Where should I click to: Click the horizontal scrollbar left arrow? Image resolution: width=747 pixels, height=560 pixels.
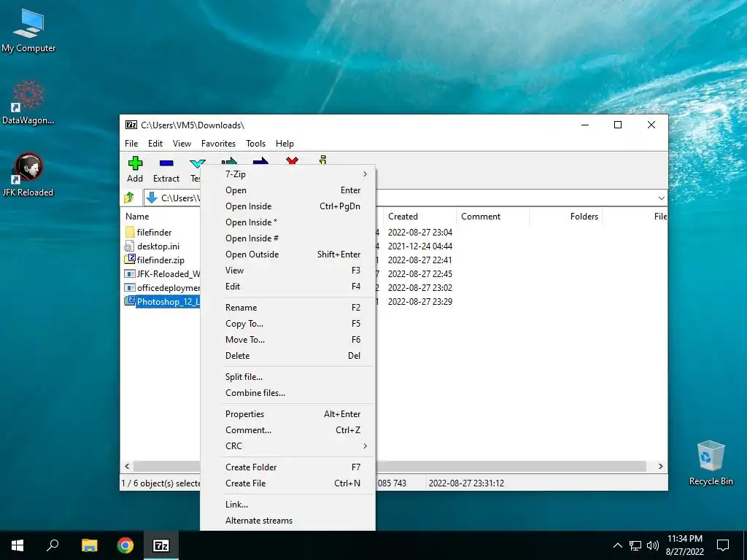tap(127, 466)
